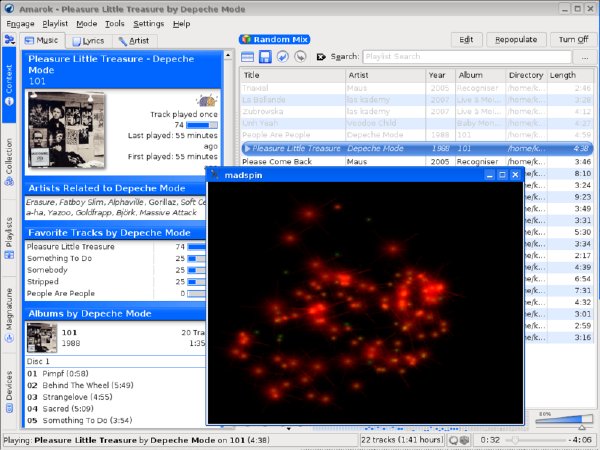600x450 pixels.
Task: Set rating bar next to score 74
Action: pos(202,125)
